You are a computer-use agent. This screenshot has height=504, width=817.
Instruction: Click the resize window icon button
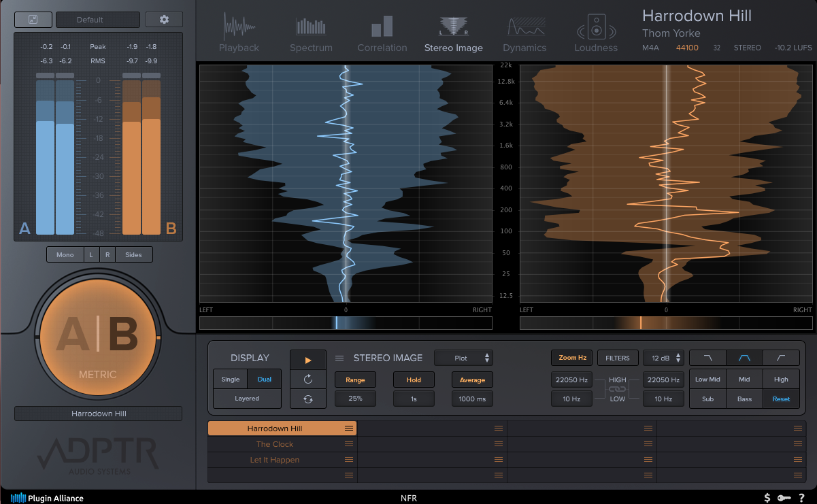point(33,20)
